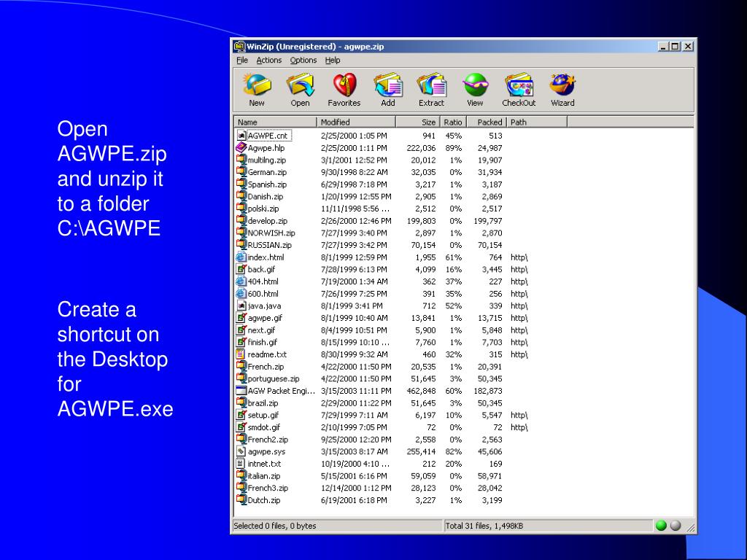Click the 3/15/2003 8:17 AM modified date

point(354,451)
